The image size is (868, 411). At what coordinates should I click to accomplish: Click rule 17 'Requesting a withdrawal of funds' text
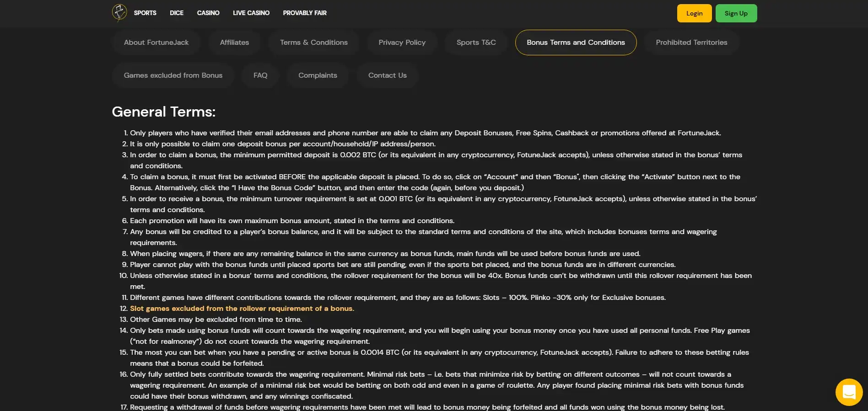coord(427,407)
